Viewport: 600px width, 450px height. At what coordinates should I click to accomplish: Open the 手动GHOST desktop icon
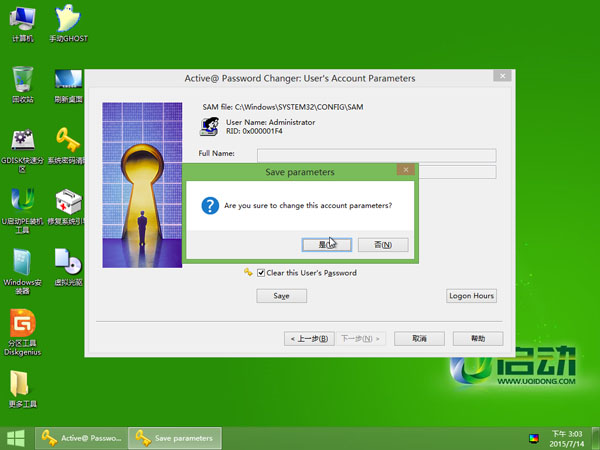68,24
